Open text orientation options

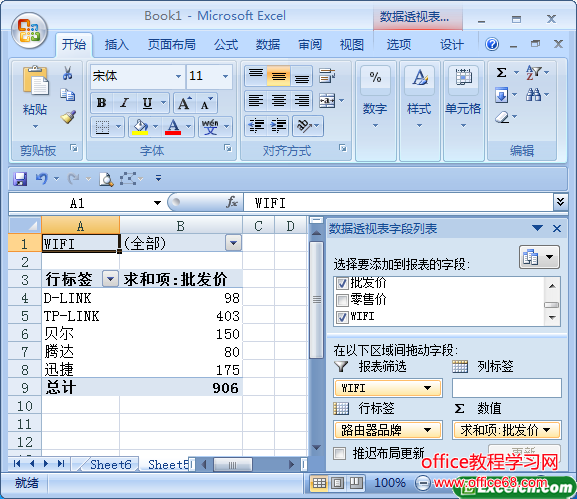(x=308, y=125)
